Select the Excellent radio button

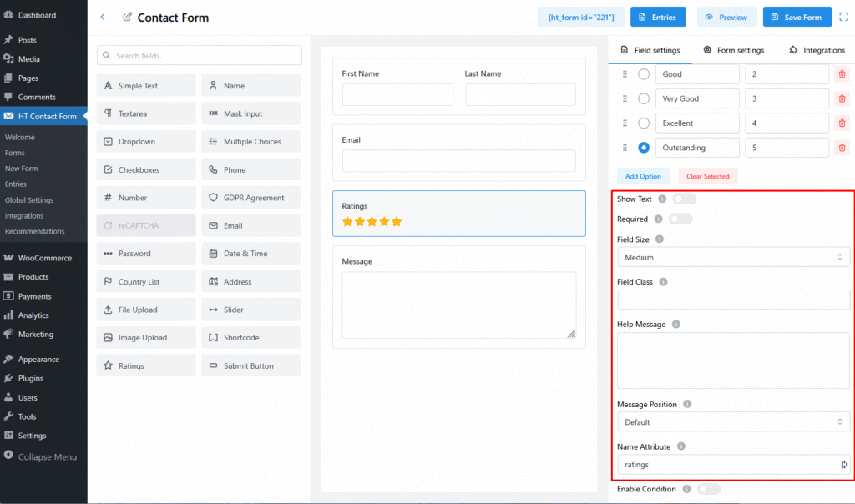click(x=644, y=123)
